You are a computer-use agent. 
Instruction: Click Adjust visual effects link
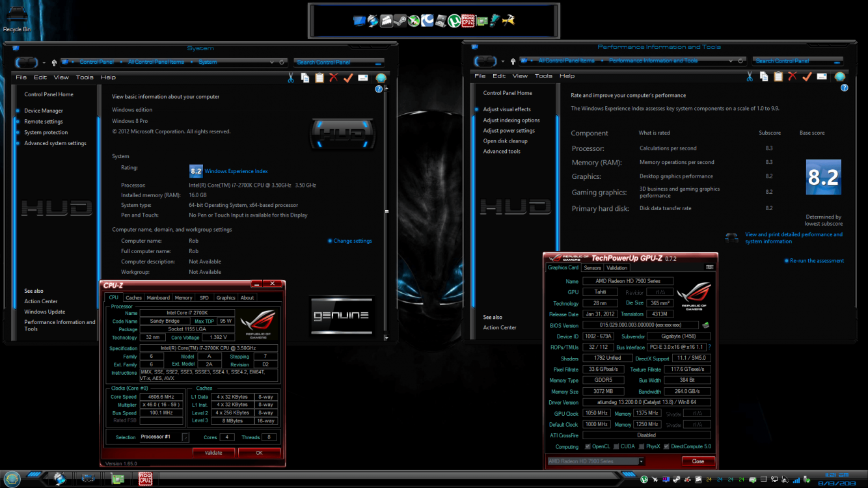tap(507, 109)
